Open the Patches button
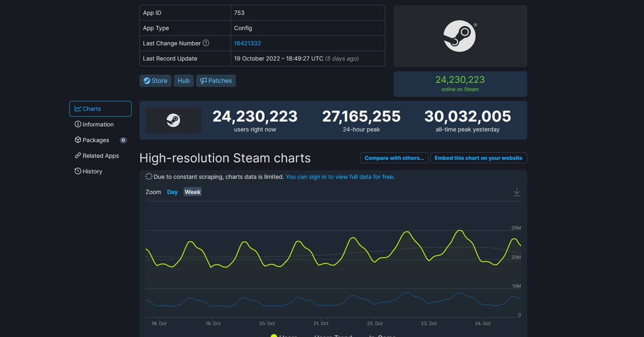This screenshot has height=337, width=644. (x=216, y=81)
